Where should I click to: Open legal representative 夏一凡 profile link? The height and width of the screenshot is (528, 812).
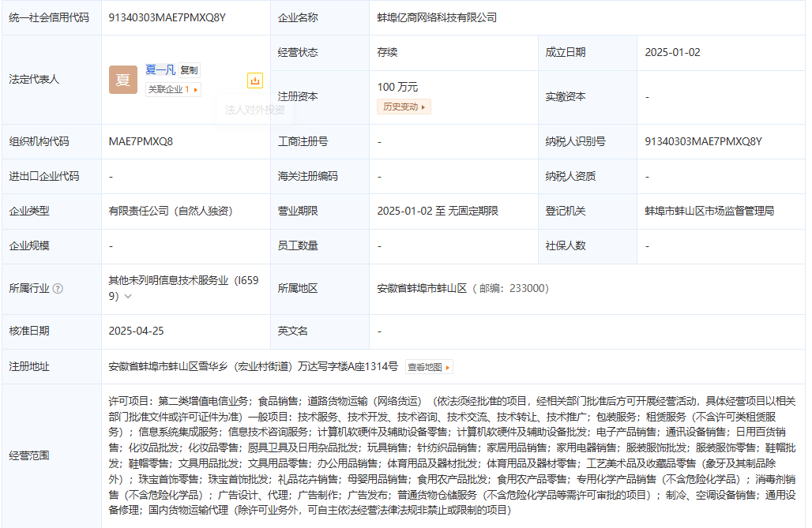(x=160, y=69)
